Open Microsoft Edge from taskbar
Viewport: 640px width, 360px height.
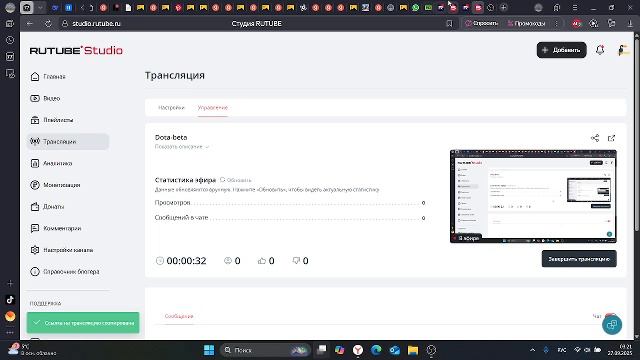pyautogui.click(x=376, y=350)
